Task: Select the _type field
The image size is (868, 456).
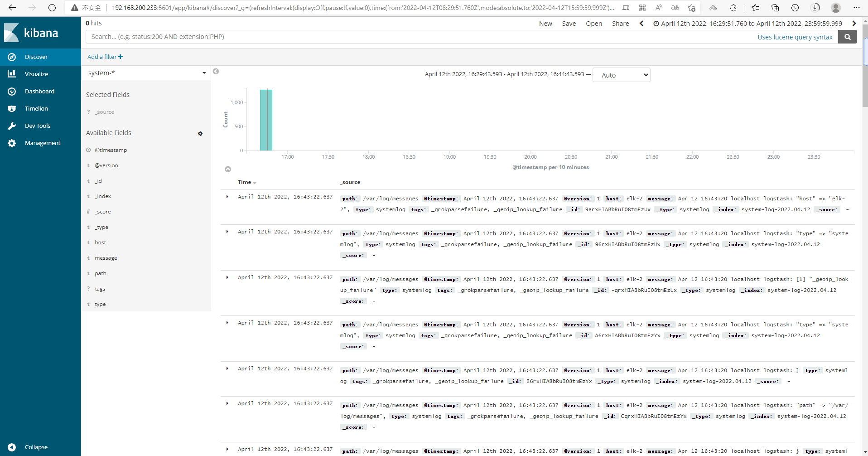Action: coord(101,227)
